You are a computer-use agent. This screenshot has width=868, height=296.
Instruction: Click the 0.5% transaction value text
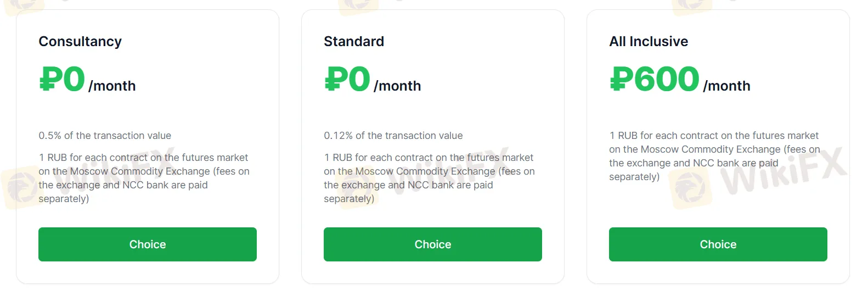click(105, 136)
